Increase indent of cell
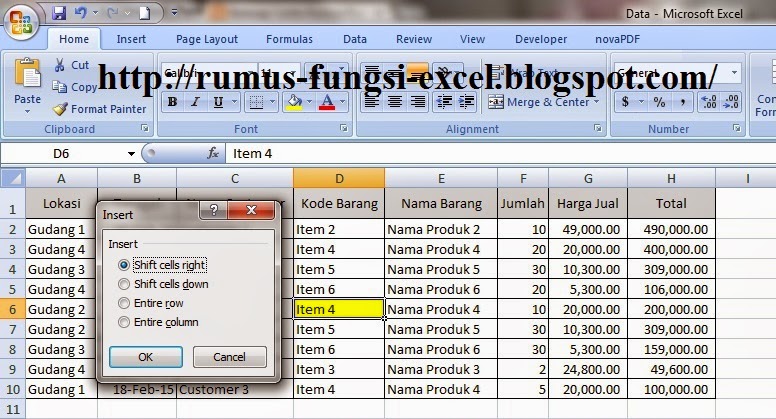 click(x=466, y=102)
